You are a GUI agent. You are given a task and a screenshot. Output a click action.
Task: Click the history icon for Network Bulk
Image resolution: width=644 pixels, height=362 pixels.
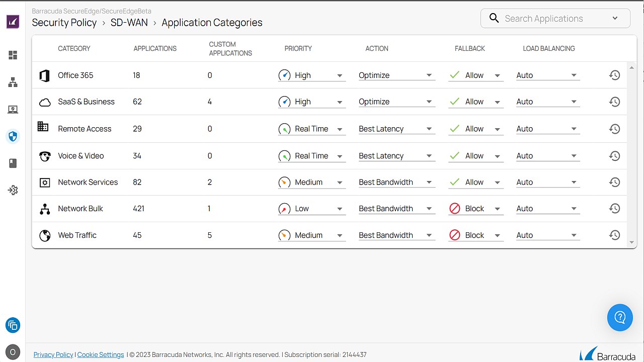coord(614,209)
